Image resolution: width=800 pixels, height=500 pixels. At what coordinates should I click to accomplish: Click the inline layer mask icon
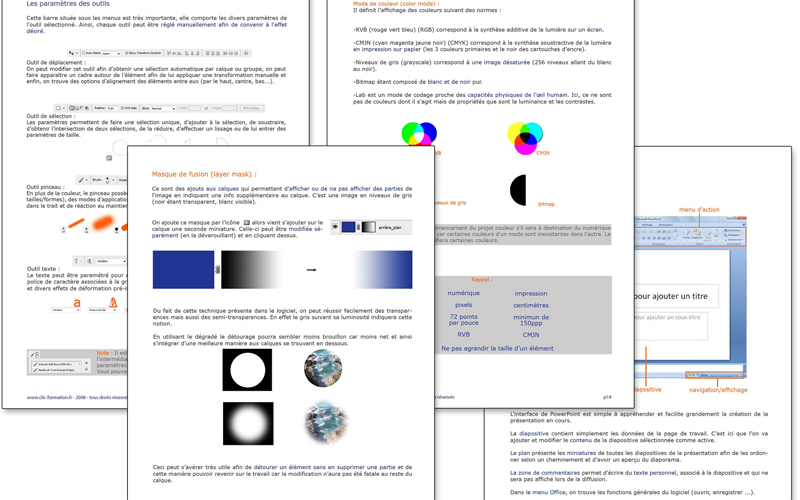click(x=247, y=222)
